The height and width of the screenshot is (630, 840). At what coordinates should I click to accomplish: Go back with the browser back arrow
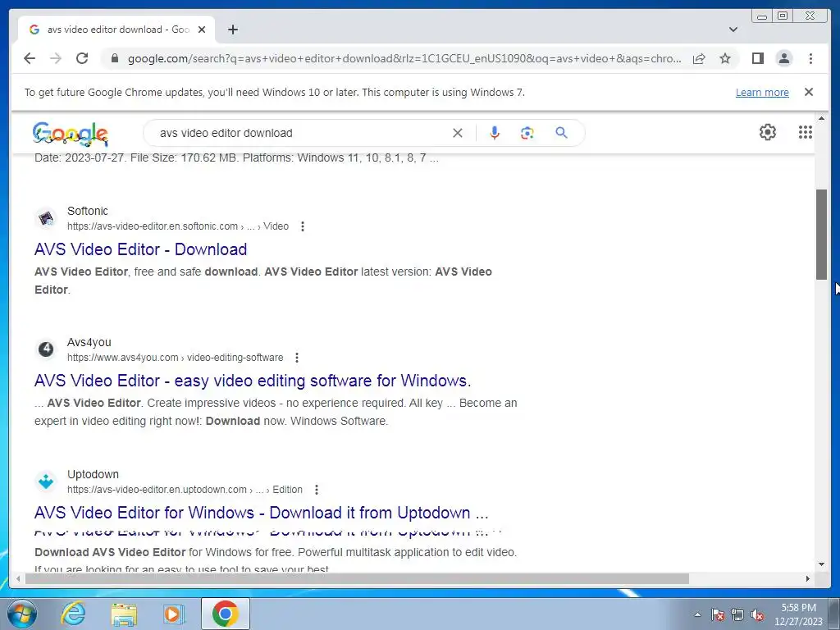[30, 58]
